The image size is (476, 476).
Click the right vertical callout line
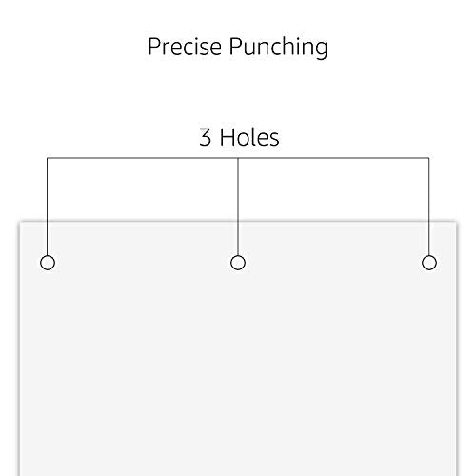coord(429,207)
